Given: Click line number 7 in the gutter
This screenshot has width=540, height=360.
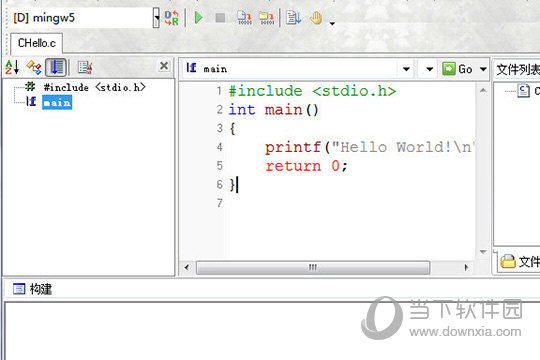Looking at the screenshot, I should [220, 203].
